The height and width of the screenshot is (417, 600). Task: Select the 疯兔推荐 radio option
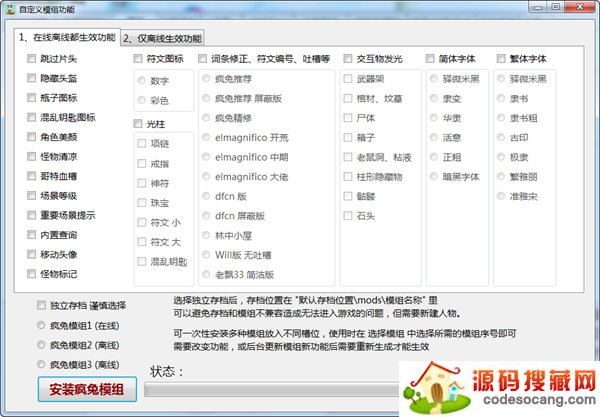207,78
